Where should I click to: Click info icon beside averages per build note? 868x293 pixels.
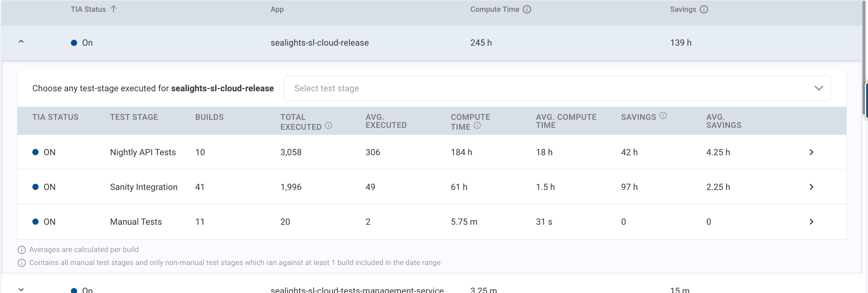click(x=22, y=250)
